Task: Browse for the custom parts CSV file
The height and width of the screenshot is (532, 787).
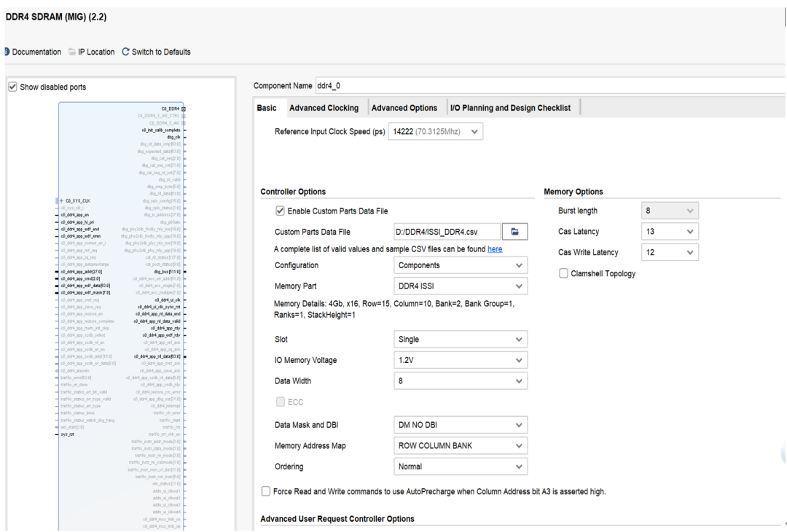Action: [514, 232]
